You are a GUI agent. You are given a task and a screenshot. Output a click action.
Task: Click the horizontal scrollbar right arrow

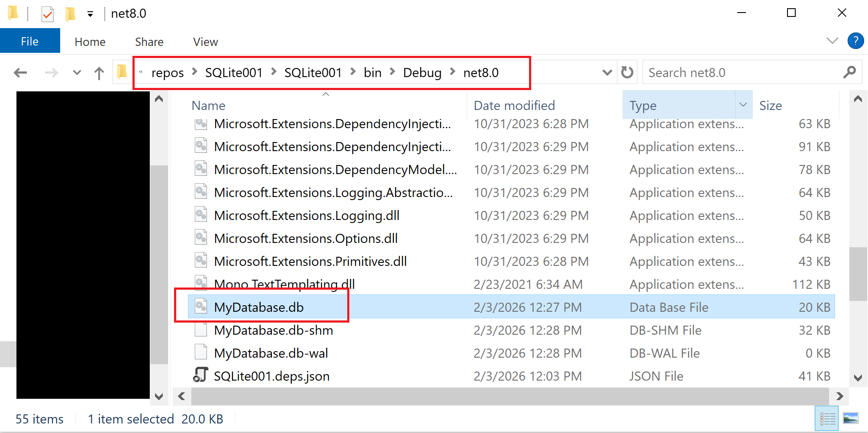pos(839,396)
